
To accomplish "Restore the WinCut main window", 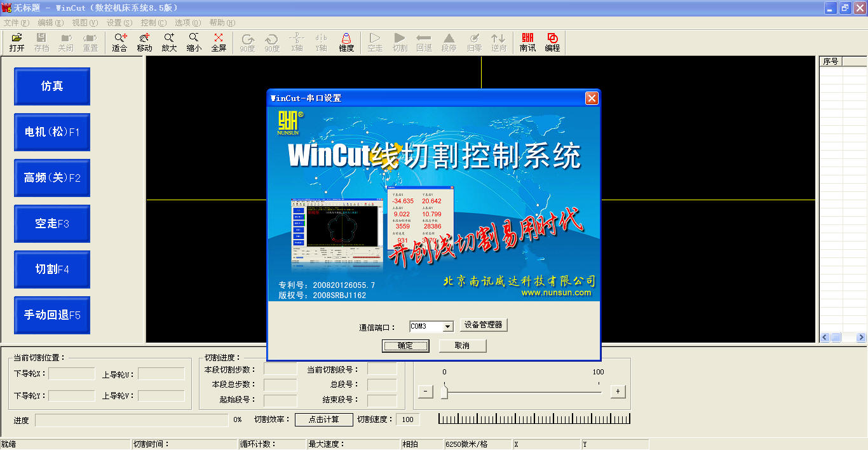I will (845, 8).
